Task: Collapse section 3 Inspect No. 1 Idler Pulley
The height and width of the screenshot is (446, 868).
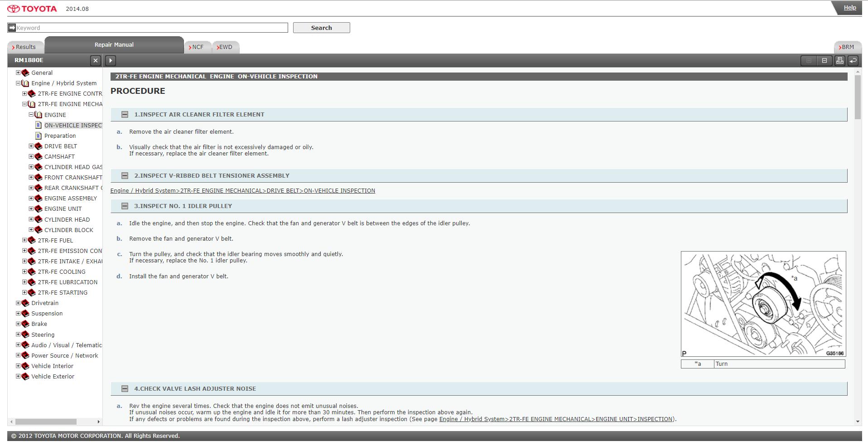Action: 125,206
